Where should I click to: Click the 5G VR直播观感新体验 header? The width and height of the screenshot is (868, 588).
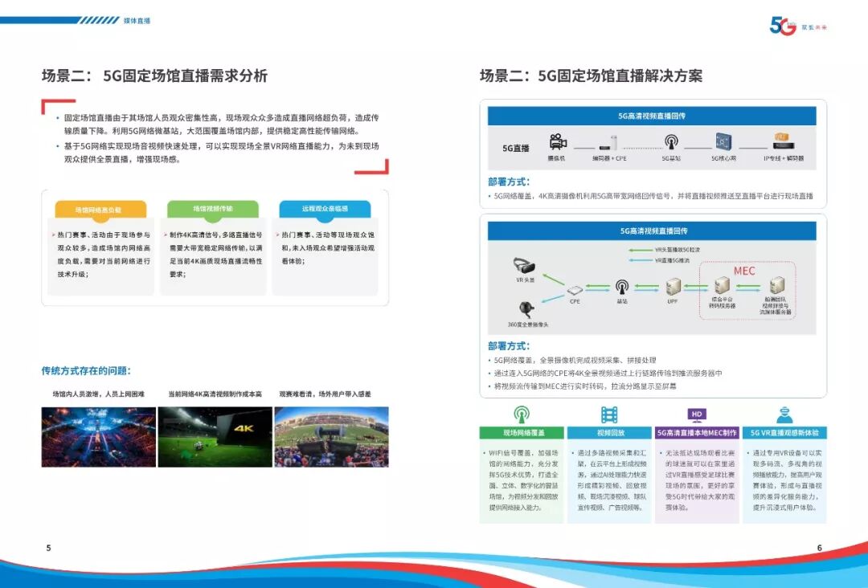tap(784, 432)
